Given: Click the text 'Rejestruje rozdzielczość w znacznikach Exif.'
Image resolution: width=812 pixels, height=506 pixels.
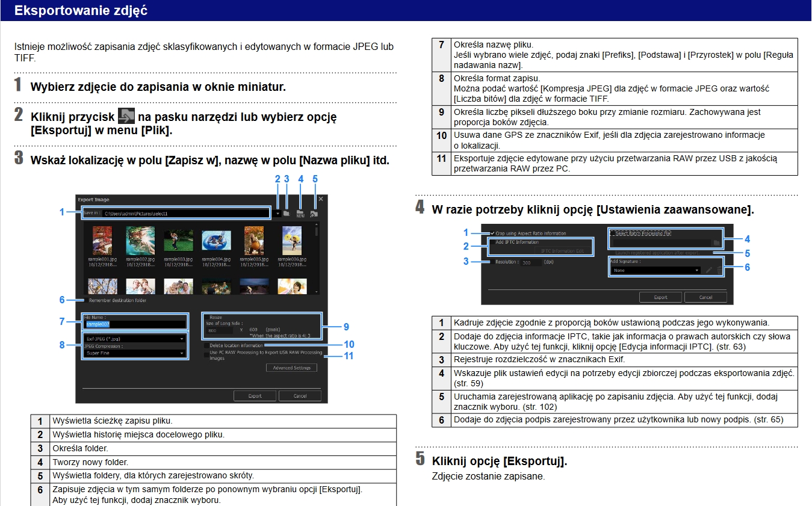Looking at the screenshot, I should pos(539,359).
